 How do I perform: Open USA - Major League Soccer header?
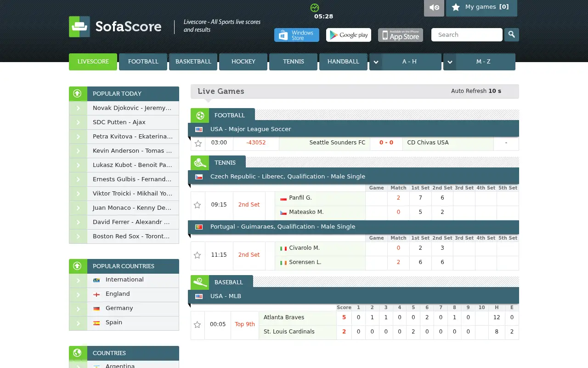point(353,129)
